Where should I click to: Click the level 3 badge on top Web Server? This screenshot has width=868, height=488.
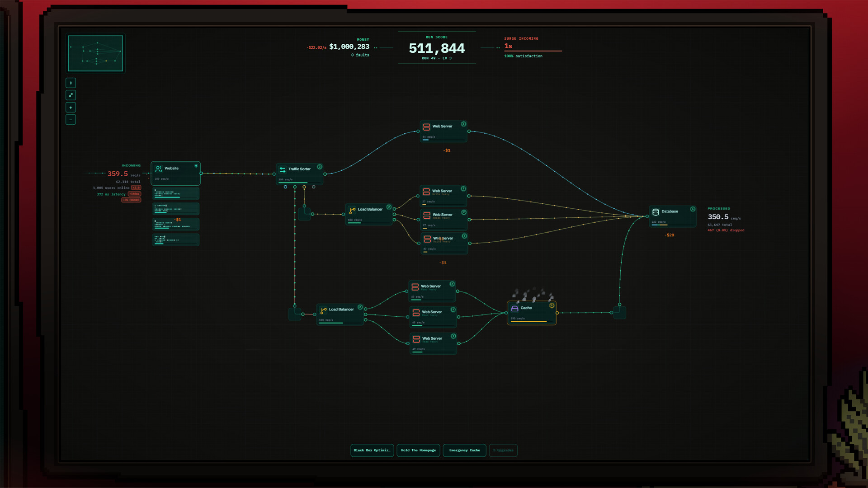point(463,124)
